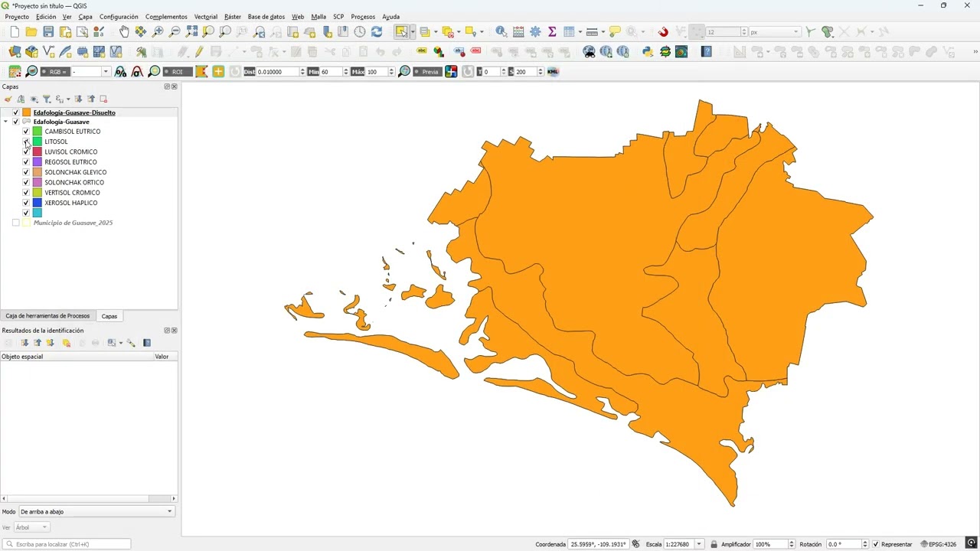Image resolution: width=980 pixels, height=551 pixels.
Task: Open the Escala scale dropdown
Action: coord(698,544)
